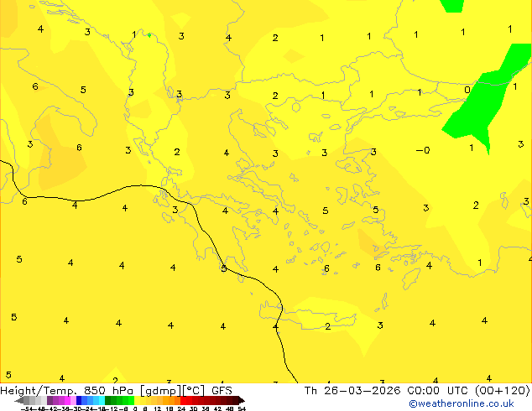532x411 pixels.
Task: Click the '-54' label at legend's left end
Action: pyautogui.click(x=26, y=408)
